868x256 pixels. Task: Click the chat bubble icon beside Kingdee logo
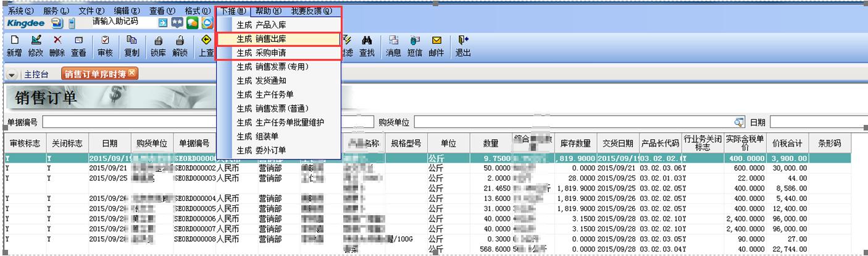(x=56, y=23)
